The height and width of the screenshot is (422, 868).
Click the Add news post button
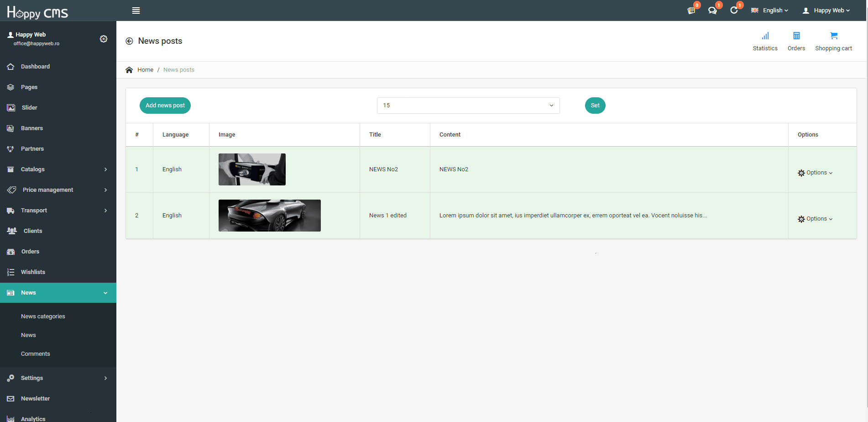point(165,105)
